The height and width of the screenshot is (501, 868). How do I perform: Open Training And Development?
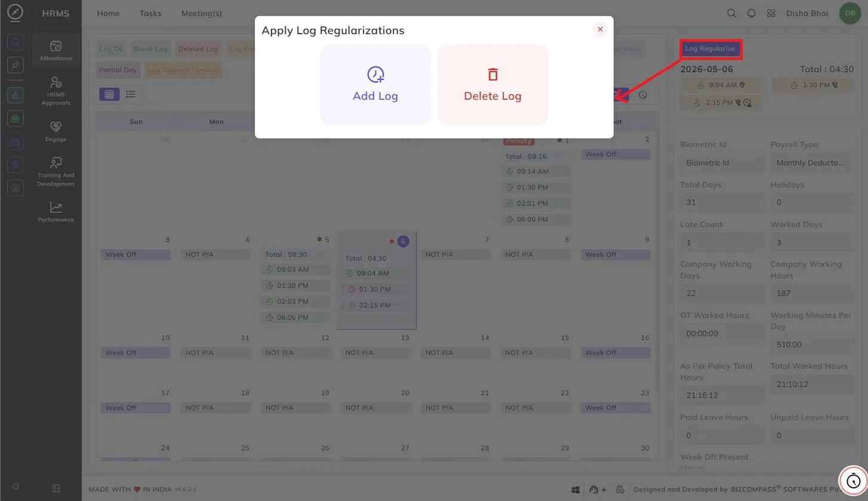coord(56,172)
